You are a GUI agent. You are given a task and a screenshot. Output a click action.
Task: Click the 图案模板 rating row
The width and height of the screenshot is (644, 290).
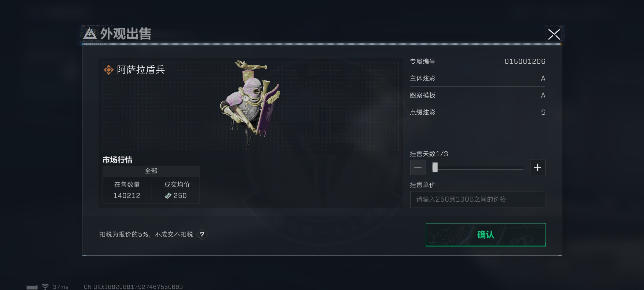(x=478, y=95)
